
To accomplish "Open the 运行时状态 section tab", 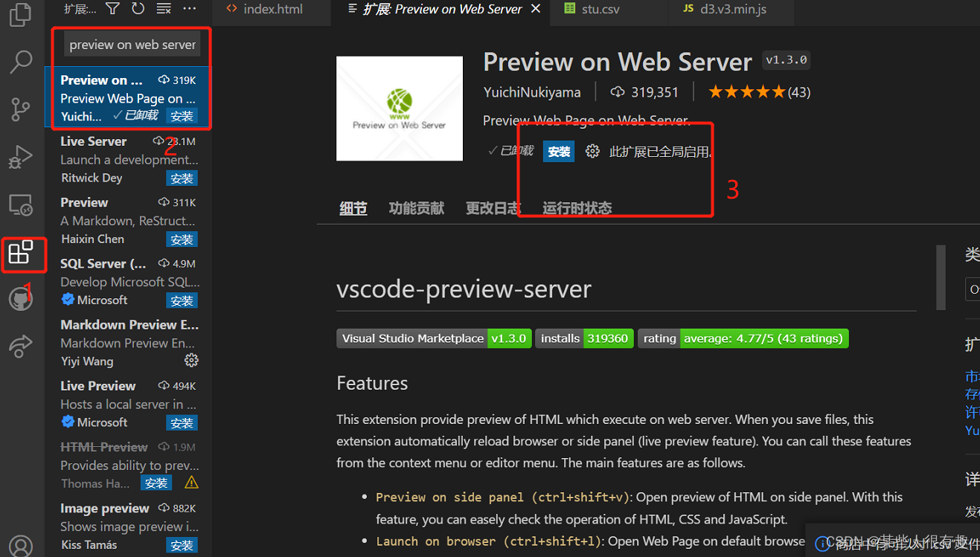I will click(576, 208).
